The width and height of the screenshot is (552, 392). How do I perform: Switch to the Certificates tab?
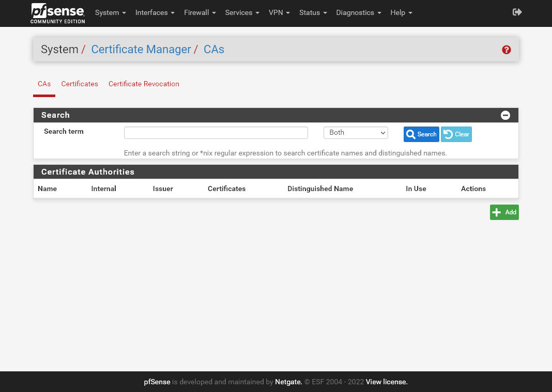79,84
